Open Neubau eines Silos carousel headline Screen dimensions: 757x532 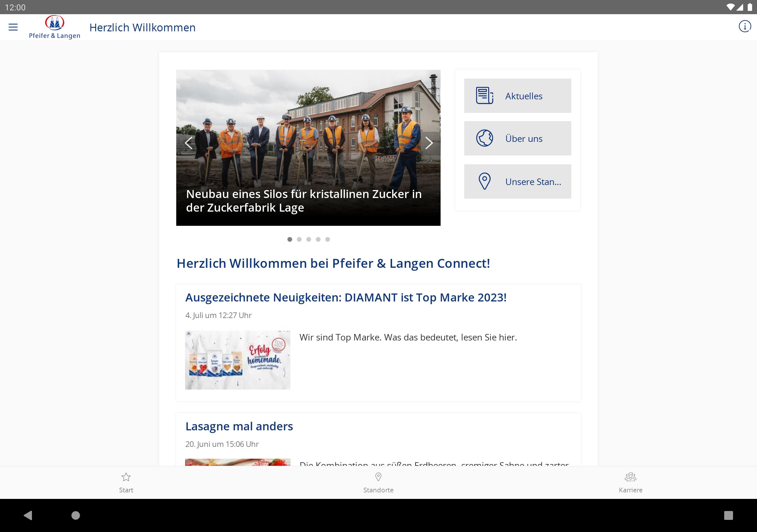304,201
